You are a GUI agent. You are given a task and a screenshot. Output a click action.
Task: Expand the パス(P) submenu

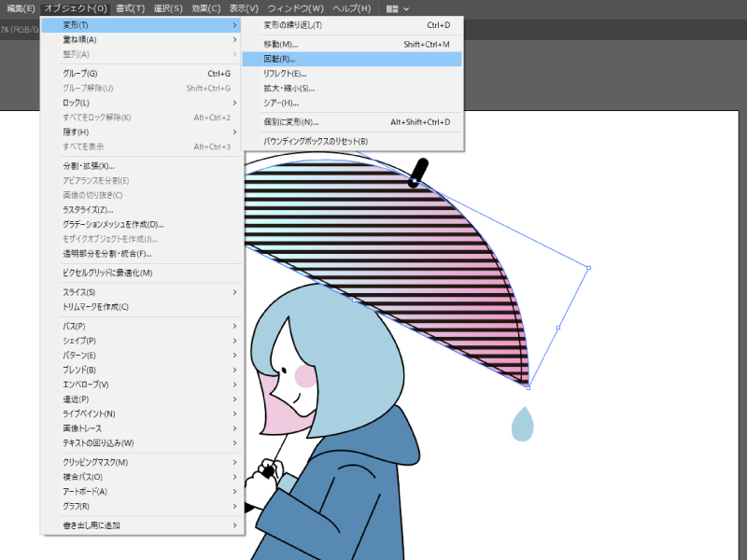pyautogui.click(x=74, y=326)
